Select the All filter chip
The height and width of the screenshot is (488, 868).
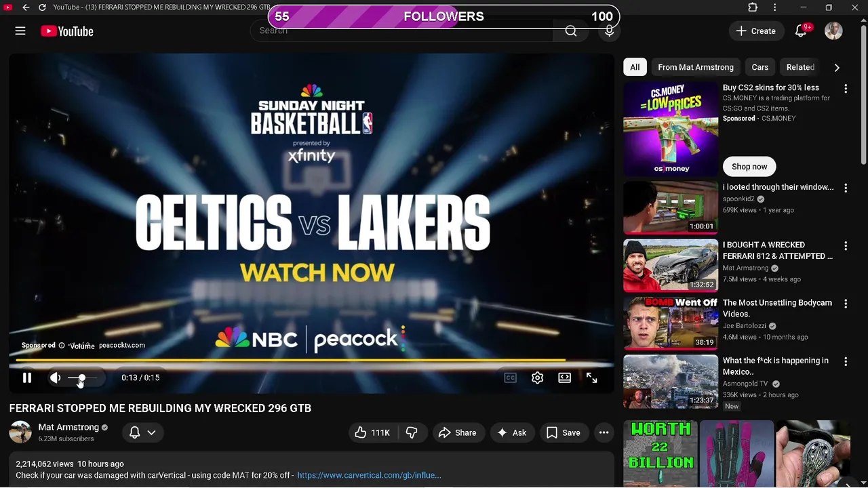(x=635, y=67)
